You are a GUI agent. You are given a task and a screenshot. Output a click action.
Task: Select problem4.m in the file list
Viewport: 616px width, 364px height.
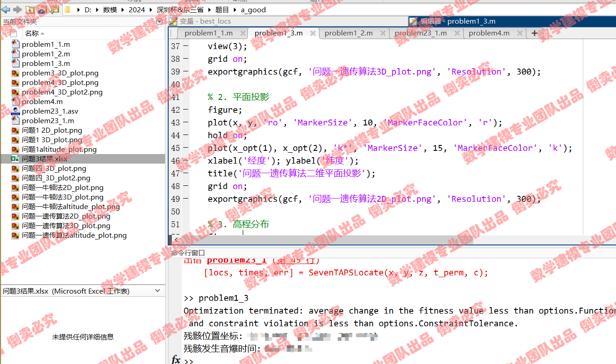42,102
